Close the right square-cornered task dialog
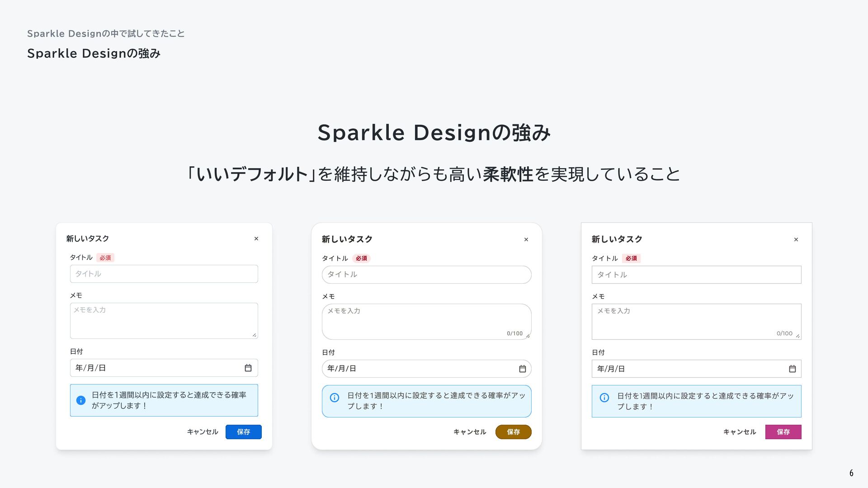The height and width of the screenshot is (488, 868). 796,239
